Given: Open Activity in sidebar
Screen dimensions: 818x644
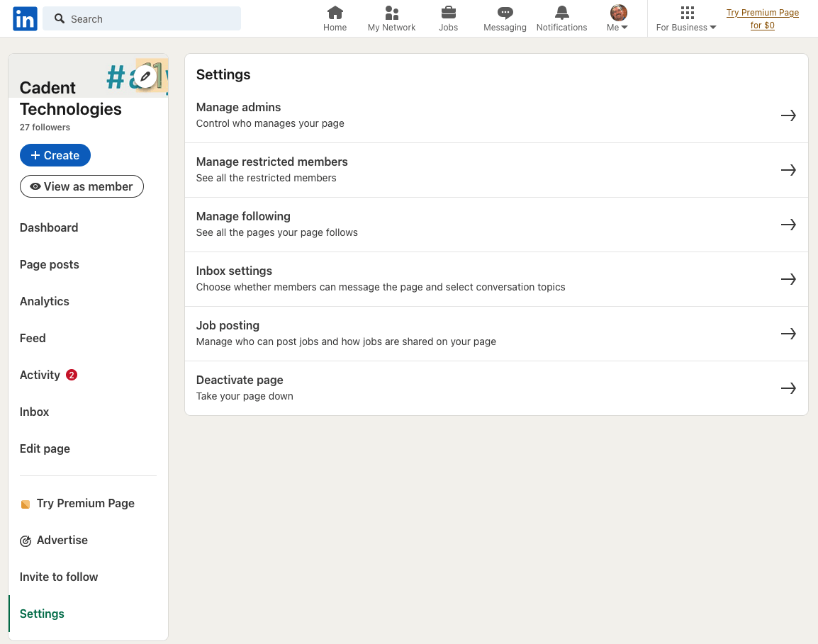Looking at the screenshot, I should [x=40, y=375].
